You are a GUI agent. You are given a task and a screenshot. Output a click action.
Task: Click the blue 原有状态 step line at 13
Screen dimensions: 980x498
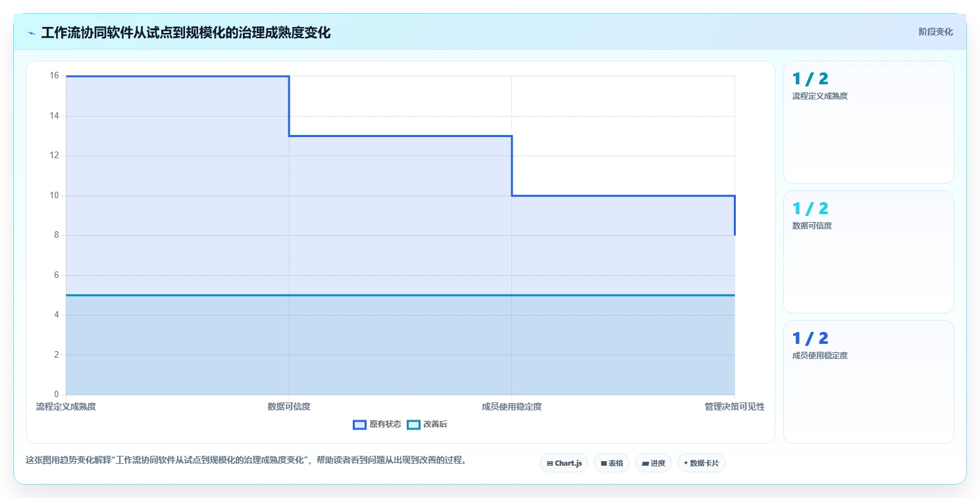(x=400, y=136)
